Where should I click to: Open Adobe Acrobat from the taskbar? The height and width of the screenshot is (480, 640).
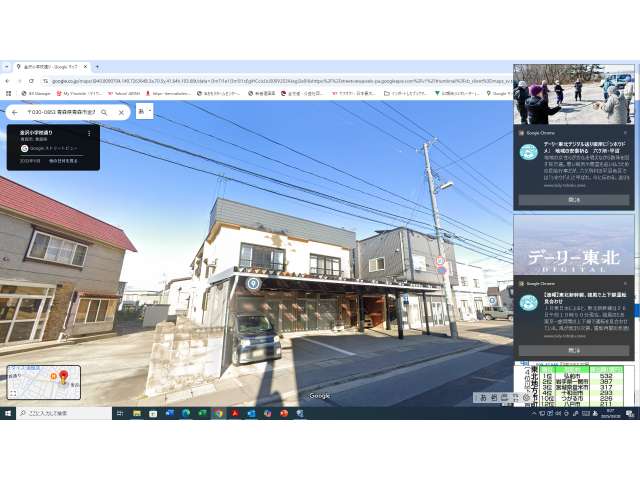pyautogui.click(x=235, y=413)
